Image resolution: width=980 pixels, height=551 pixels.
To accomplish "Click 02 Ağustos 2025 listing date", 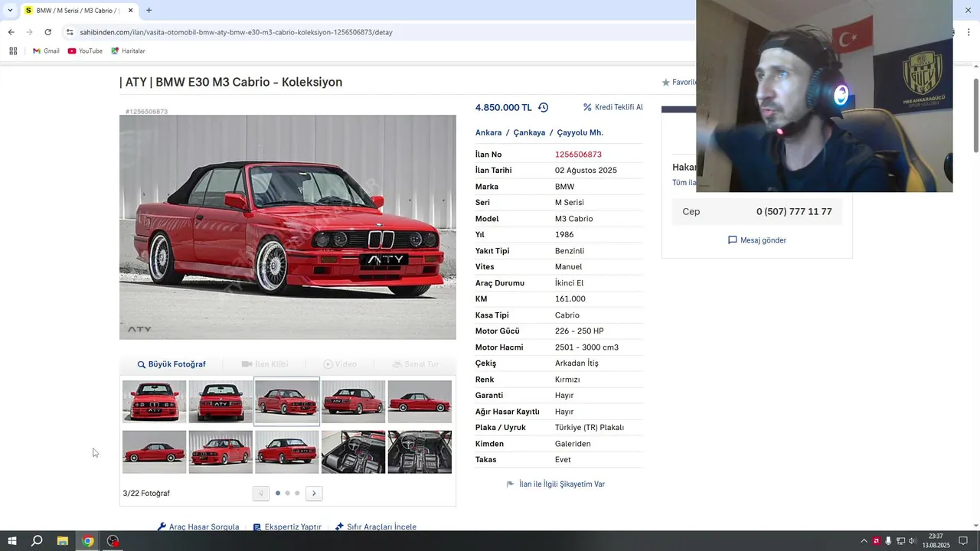I will 586,171.
